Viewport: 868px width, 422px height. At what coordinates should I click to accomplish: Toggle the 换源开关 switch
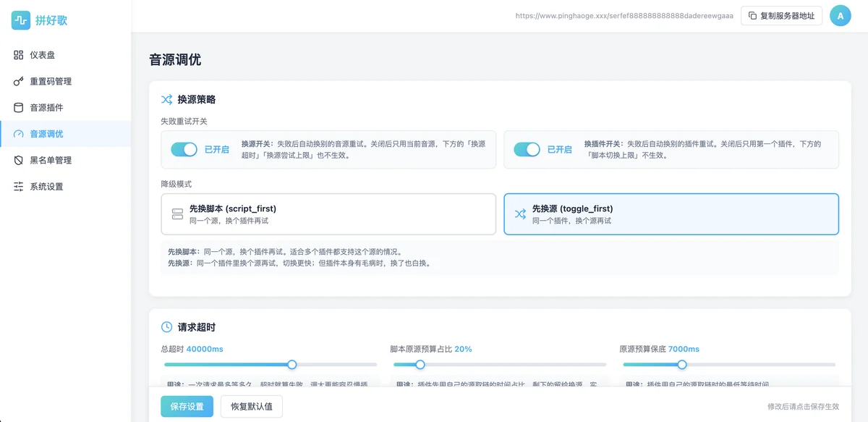(x=184, y=149)
